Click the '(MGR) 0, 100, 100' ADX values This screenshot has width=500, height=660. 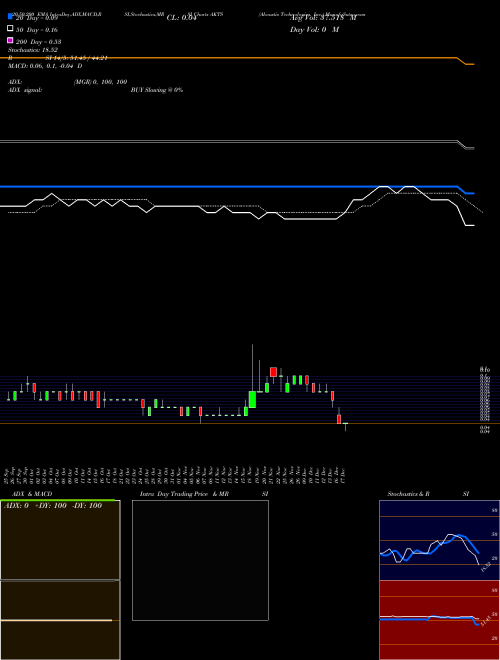click(x=101, y=82)
